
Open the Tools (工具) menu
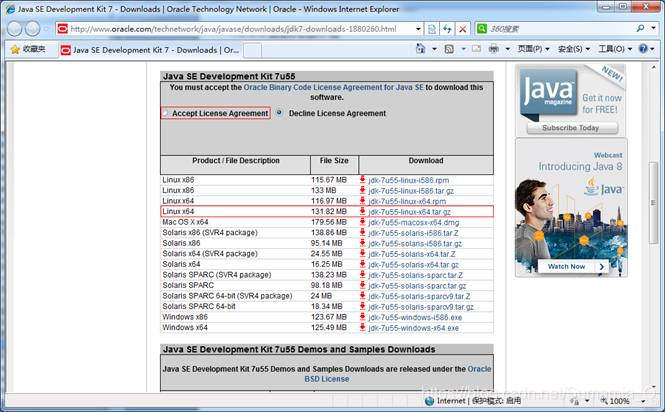pos(615,49)
